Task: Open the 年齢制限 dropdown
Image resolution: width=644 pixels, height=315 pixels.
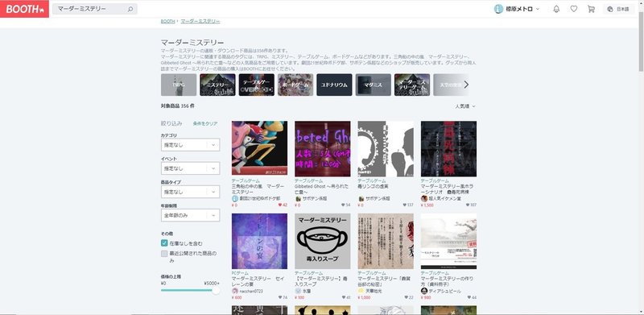Action: pos(190,215)
